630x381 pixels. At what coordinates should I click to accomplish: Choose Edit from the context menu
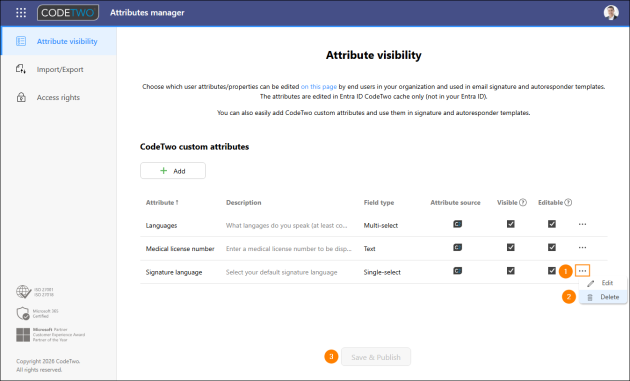tap(603, 283)
